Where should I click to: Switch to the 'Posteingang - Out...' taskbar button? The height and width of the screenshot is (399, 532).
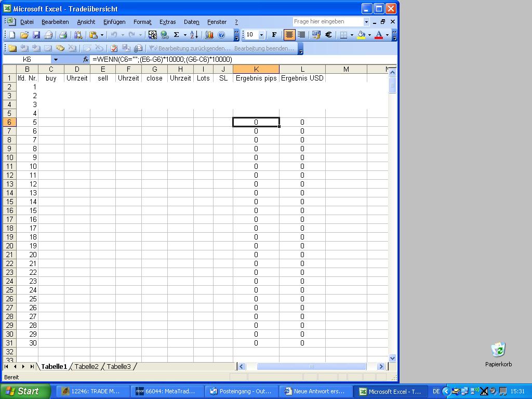point(241,392)
